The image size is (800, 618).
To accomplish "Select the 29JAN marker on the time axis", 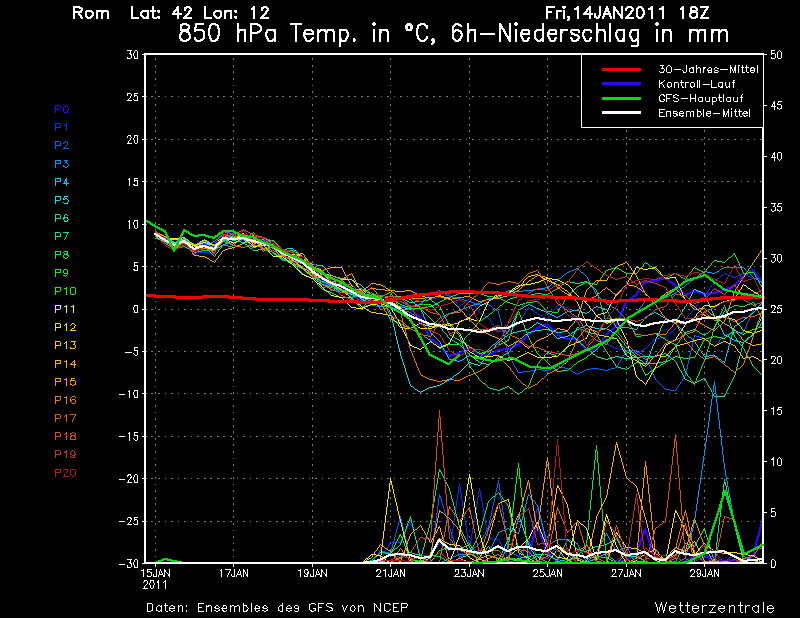I will 704,574.
